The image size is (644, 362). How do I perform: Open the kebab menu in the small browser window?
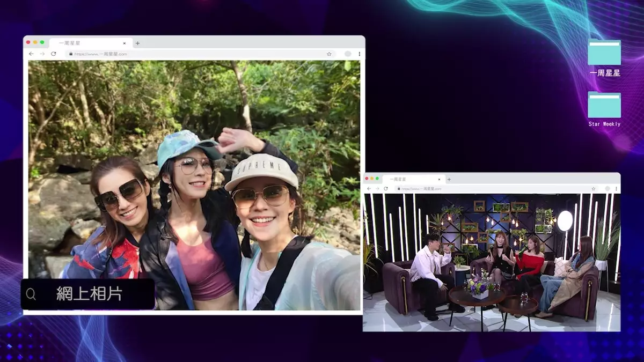tap(616, 189)
